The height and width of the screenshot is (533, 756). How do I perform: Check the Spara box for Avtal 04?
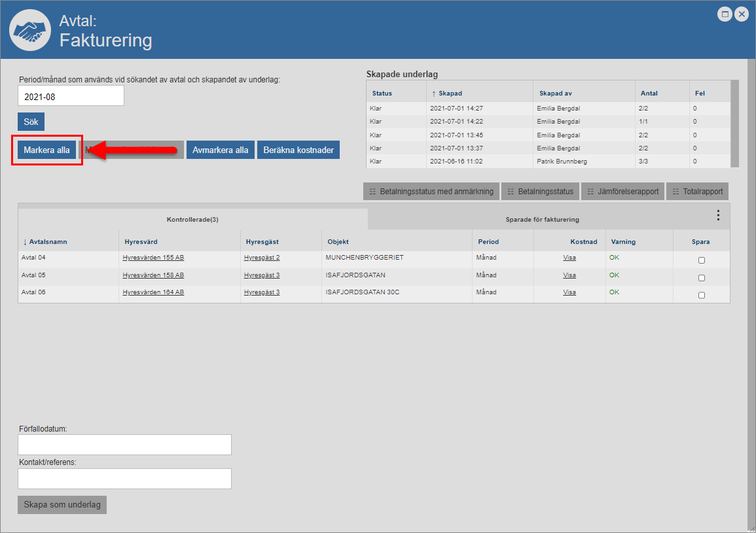click(x=702, y=260)
